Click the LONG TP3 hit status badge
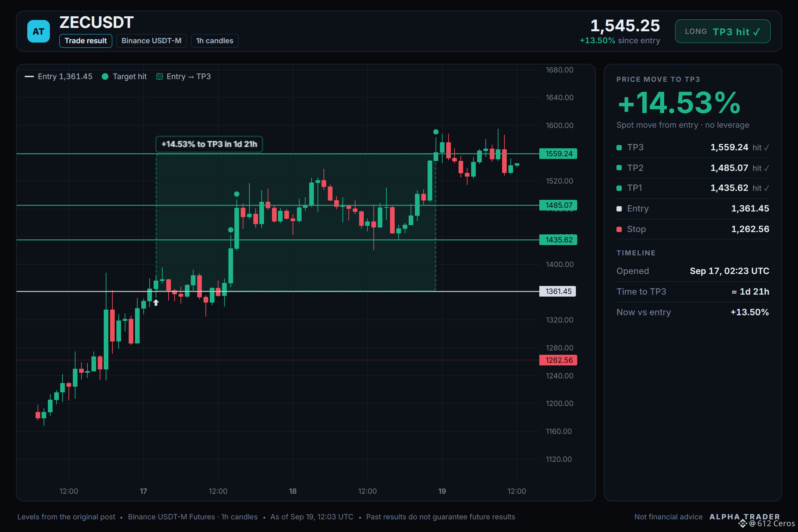The image size is (798, 532). (723, 31)
